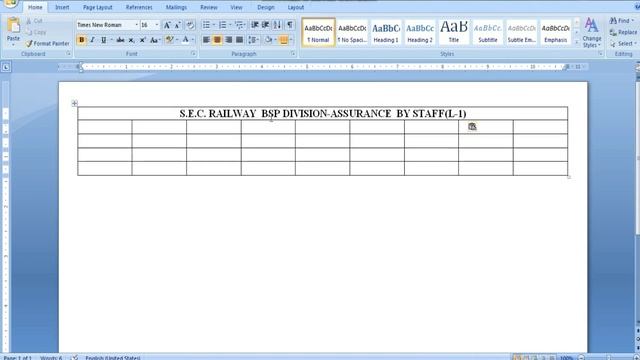Image resolution: width=640 pixels, height=360 pixels.
Task: Decrease paragraph indent
Action: (255, 25)
